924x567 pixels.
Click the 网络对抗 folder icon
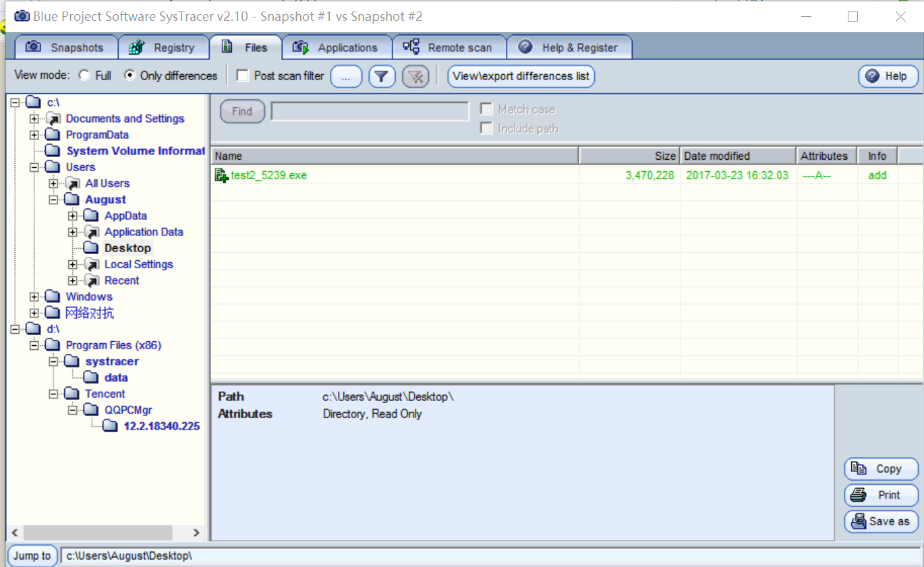point(53,313)
